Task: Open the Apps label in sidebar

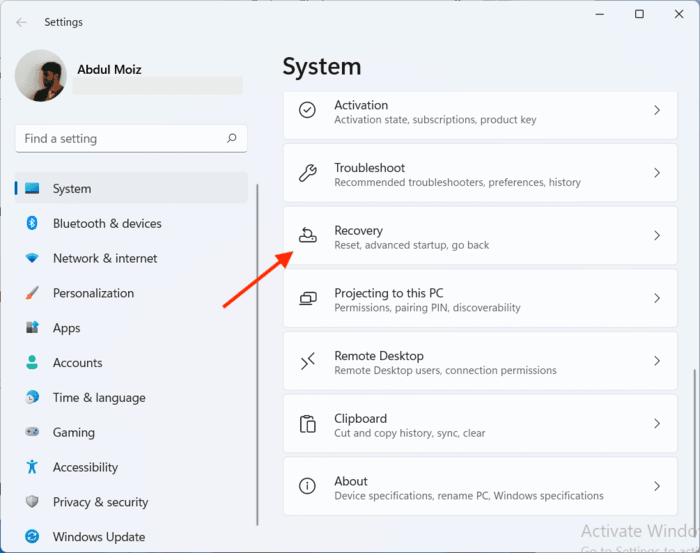Action: pos(67,328)
